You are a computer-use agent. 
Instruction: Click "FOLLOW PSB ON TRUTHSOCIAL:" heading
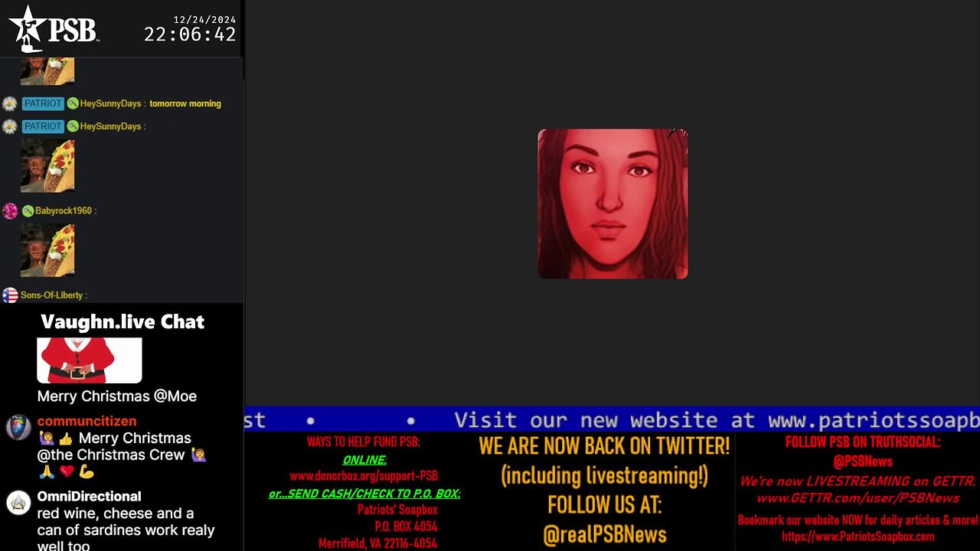pos(863,442)
